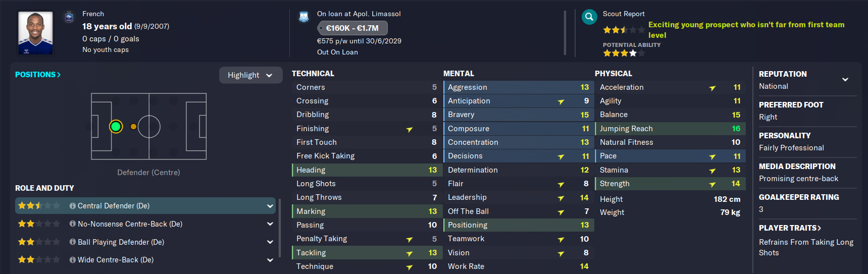Image resolution: width=868 pixels, height=274 pixels.
Task: Click the Finishing attribute arrow indicator
Action: click(410, 130)
